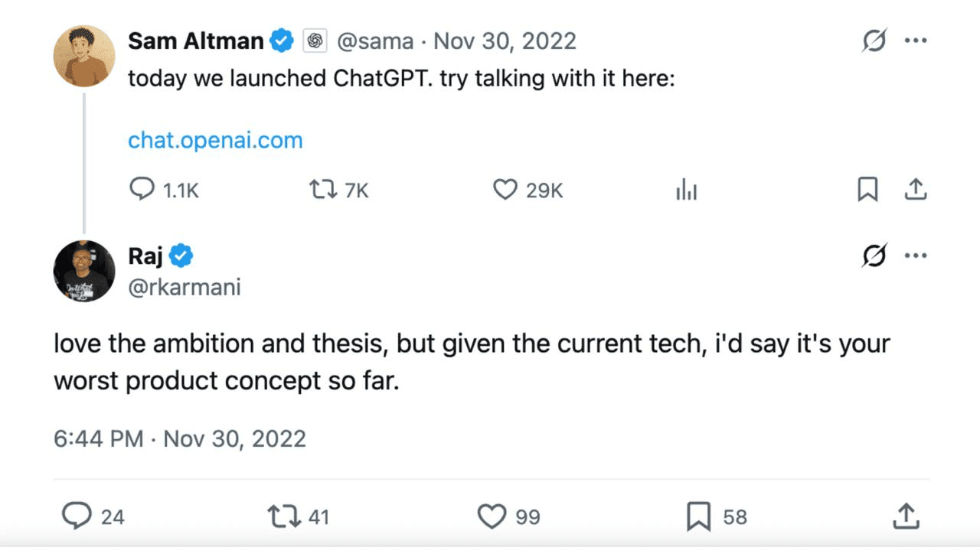Screen dimensions: 980x547
Task: Click reply icon on Sam Altman's tweet
Action: pyautogui.click(x=142, y=189)
